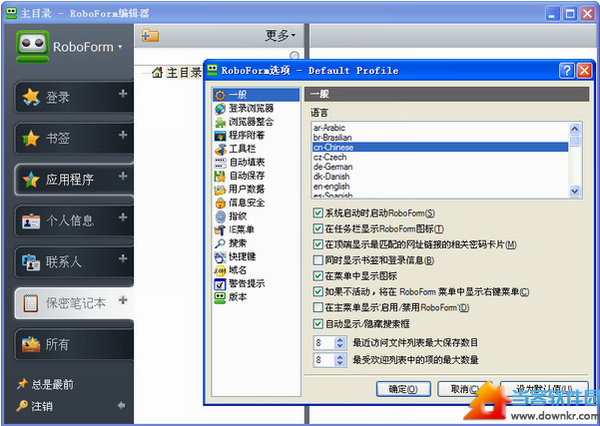The width and height of the screenshot is (600, 426).
Task: Click the padlock icon for 信息安全
Action: 220,203
